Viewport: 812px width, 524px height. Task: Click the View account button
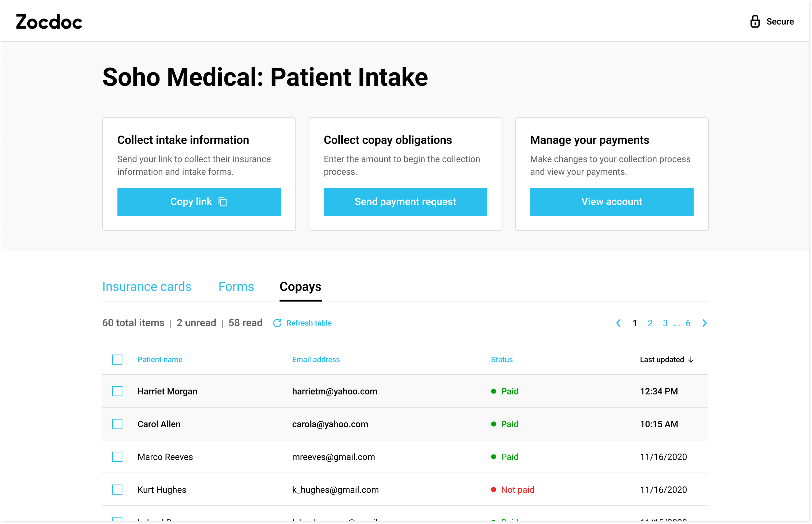(611, 202)
